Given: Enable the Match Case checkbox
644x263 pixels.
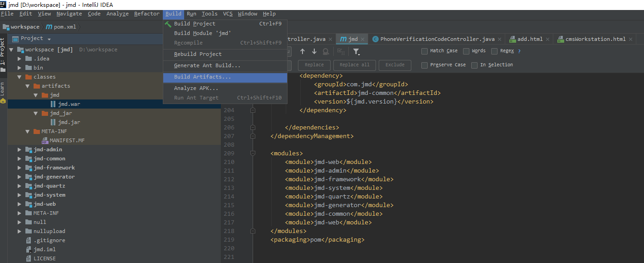Looking at the screenshot, I should (x=424, y=51).
